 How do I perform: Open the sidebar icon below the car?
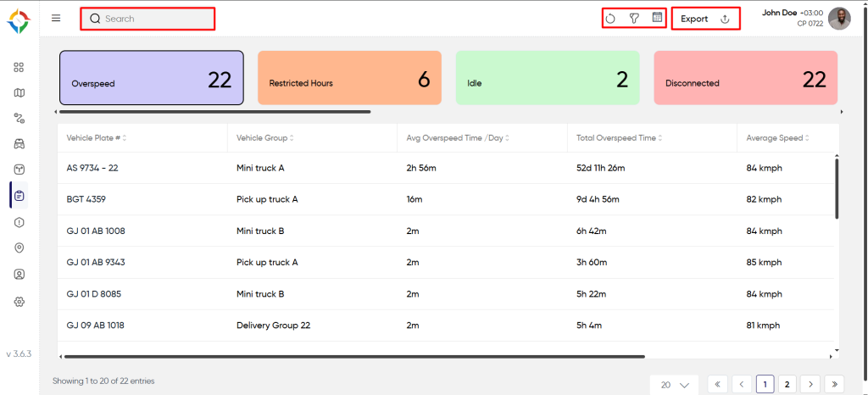[x=19, y=170]
